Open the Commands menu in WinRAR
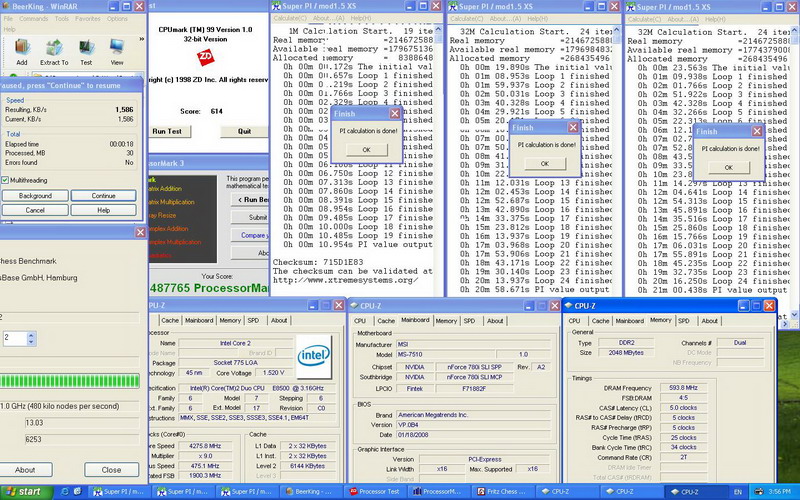This screenshot has width=800, height=500. pyautogui.click(x=34, y=18)
